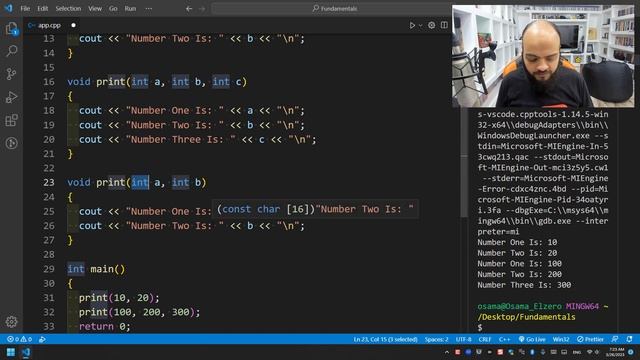The width and height of the screenshot is (640, 360).
Task: Click the Win32 configuration status entry
Action: click(561, 339)
